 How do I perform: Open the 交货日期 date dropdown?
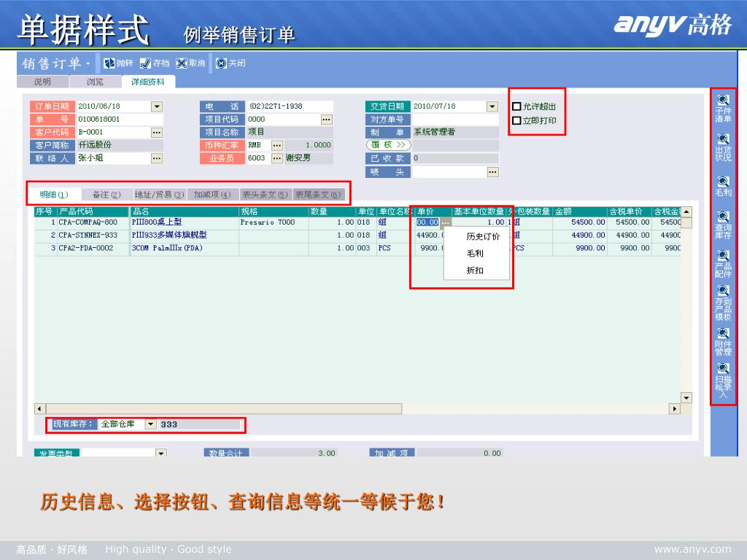492,106
